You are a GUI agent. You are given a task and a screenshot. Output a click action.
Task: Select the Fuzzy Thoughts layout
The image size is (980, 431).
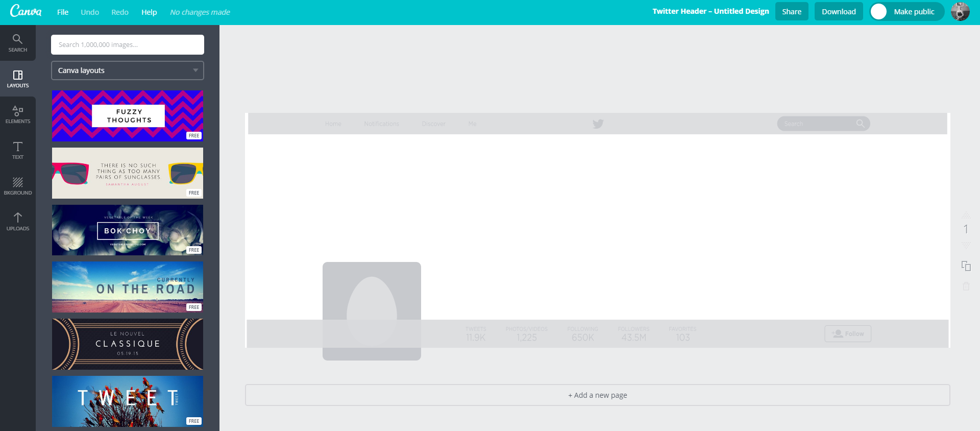click(x=128, y=116)
